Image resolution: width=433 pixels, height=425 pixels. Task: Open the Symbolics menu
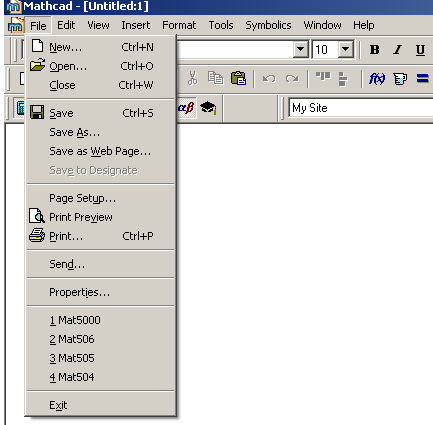[268, 25]
